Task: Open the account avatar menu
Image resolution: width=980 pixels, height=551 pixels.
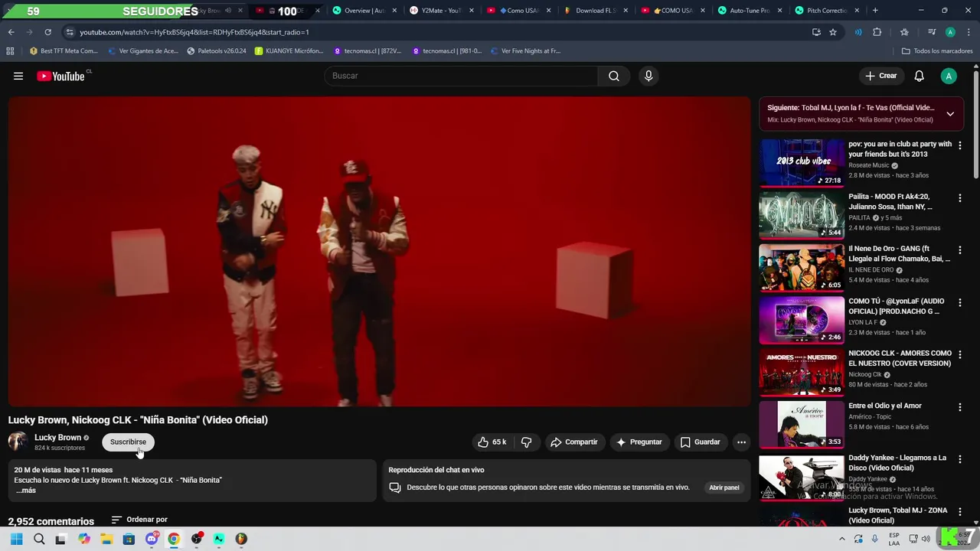Action: point(949,76)
